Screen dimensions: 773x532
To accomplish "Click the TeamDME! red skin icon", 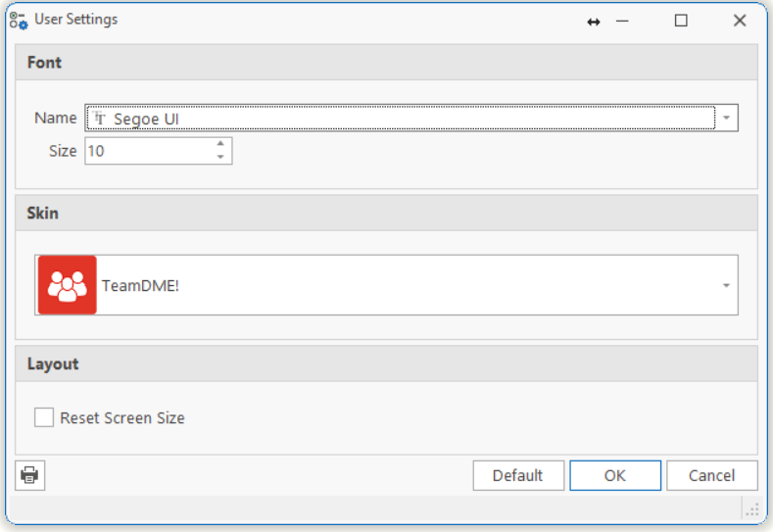I will point(68,285).
